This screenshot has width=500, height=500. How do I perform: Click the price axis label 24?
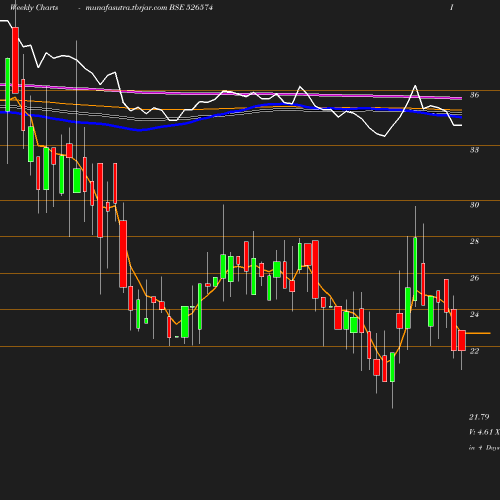pyautogui.click(x=474, y=314)
